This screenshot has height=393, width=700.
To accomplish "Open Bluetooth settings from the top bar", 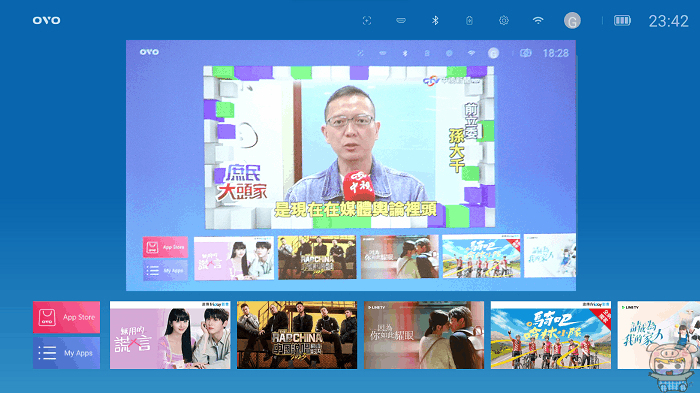I will pos(435,21).
